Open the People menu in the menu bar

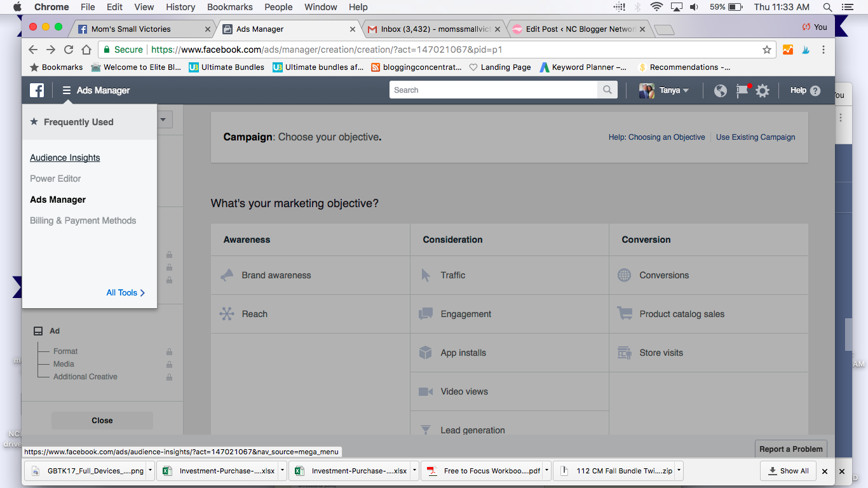[278, 7]
